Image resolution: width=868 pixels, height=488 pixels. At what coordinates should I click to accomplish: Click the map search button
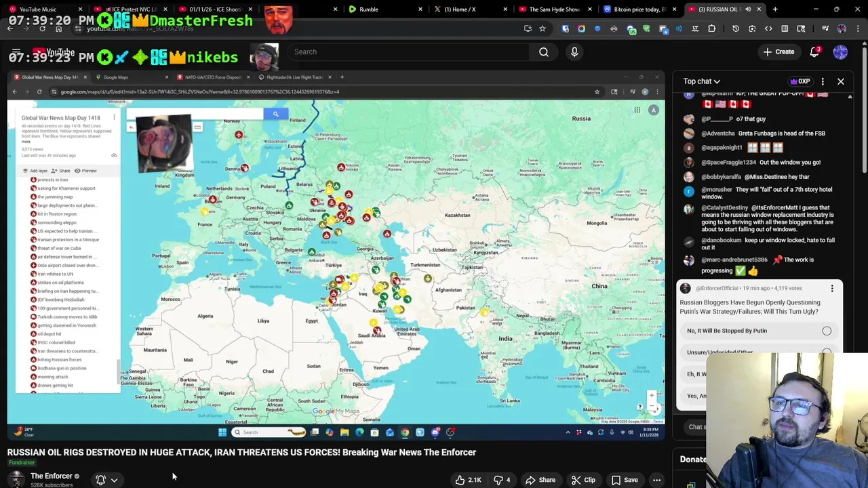[275, 114]
